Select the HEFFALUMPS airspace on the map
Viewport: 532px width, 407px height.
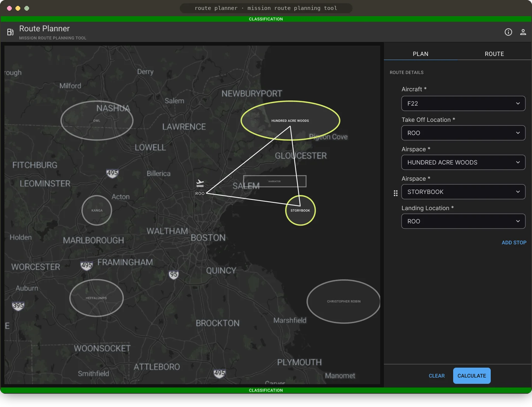coord(97,298)
